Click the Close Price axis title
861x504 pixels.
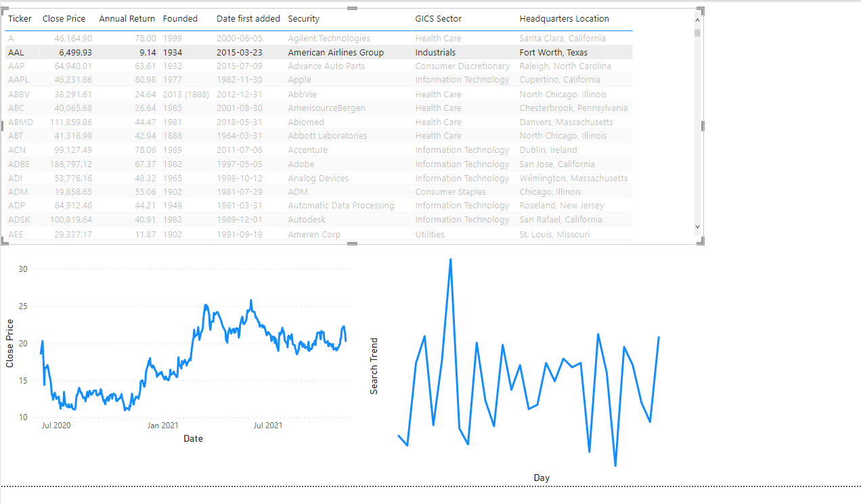tap(9, 343)
